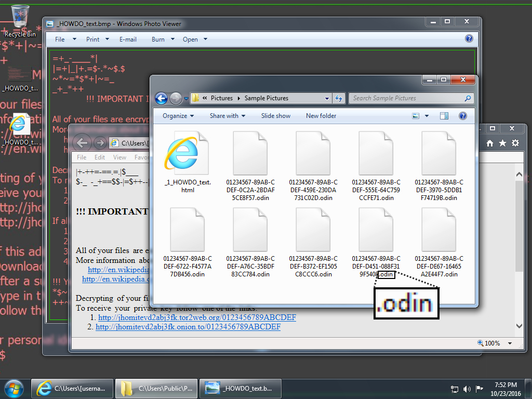
Task: Open the File menu in Internet Explorer
Action: [x=82, y=157]
